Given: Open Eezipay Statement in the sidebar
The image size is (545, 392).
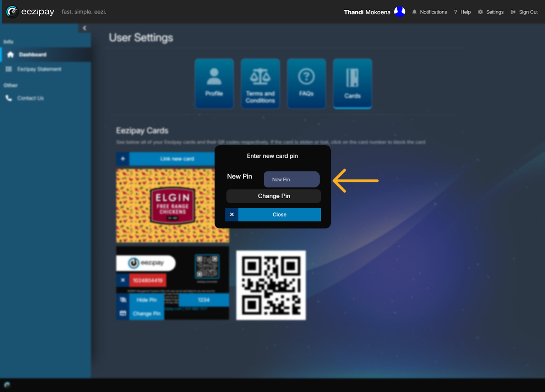Looking at the screenshot, I should pos(39,69).
